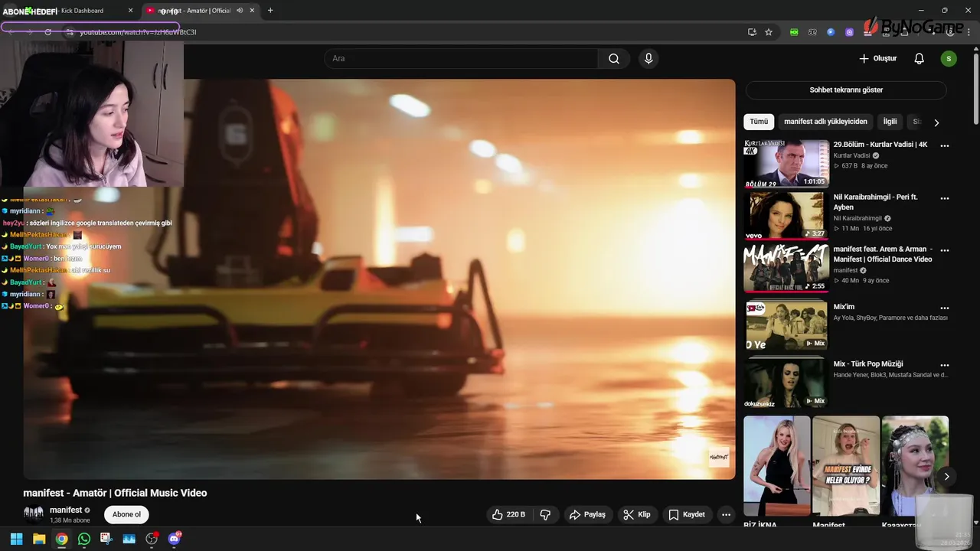The width and height of the screenshot is (980, 551).
Task: Select the manifest adlı yükleyiciden chip
Action: [x=825, y=122]
